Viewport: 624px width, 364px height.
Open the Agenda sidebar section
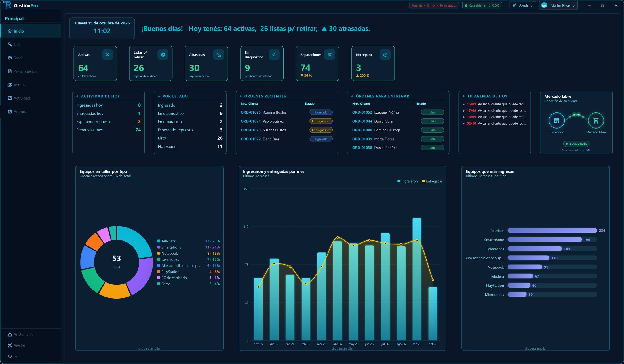(31, 112)
